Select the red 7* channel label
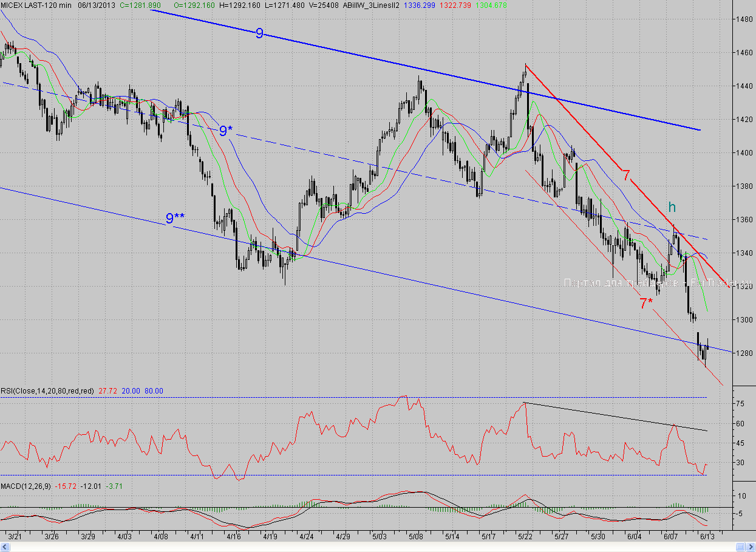Image resolution: width=756 pixels, height=552 pixels. (x=646, y=304)
